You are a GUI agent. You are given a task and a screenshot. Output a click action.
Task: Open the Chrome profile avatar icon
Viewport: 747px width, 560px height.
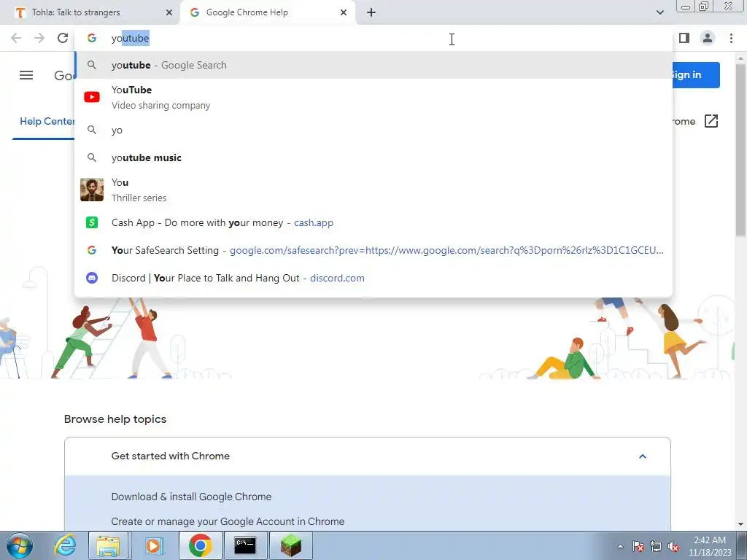(x=708, y=38)
